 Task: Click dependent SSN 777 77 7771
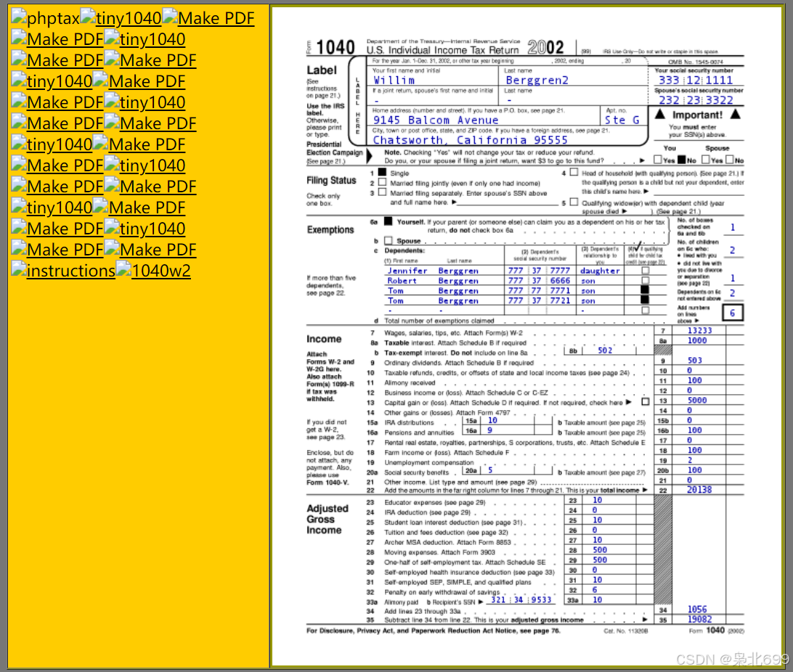(x=539, y=290)
